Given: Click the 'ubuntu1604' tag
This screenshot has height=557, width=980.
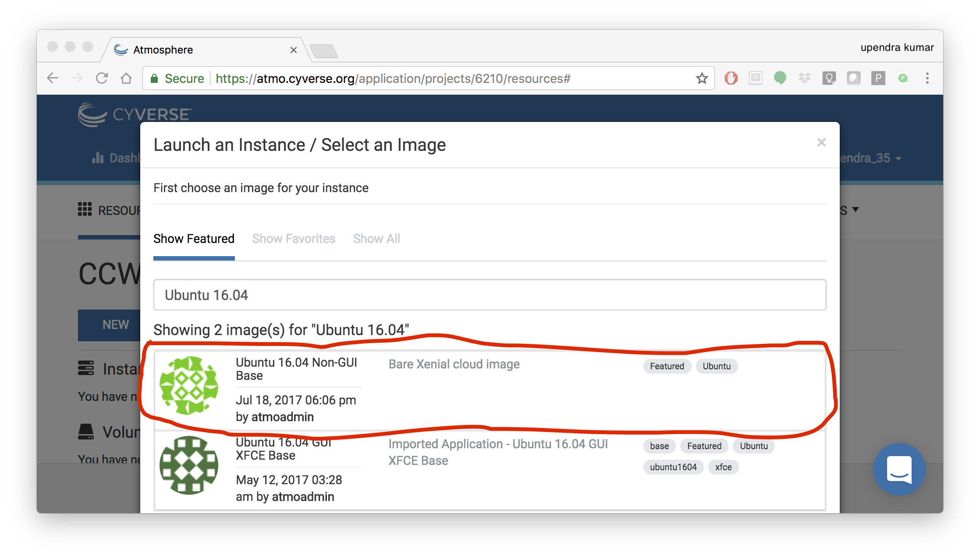Looking at the screenshot, I should (673, 467).
